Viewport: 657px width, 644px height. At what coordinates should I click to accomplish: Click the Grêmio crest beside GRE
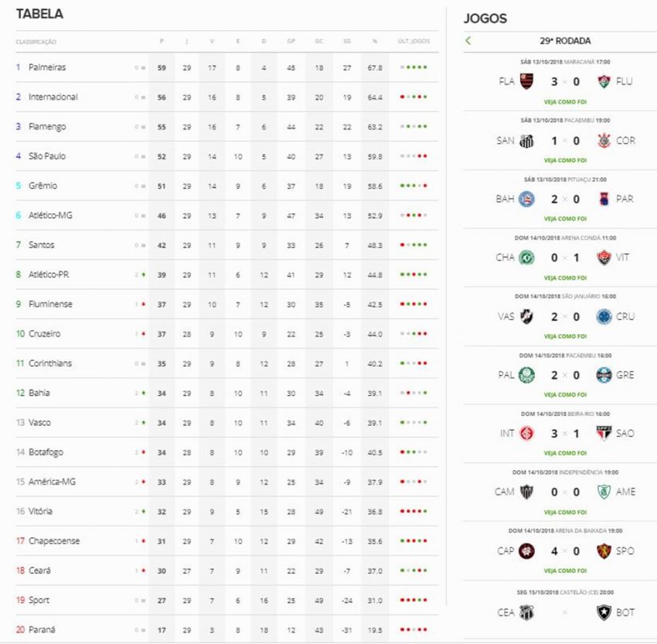point(604,375)
